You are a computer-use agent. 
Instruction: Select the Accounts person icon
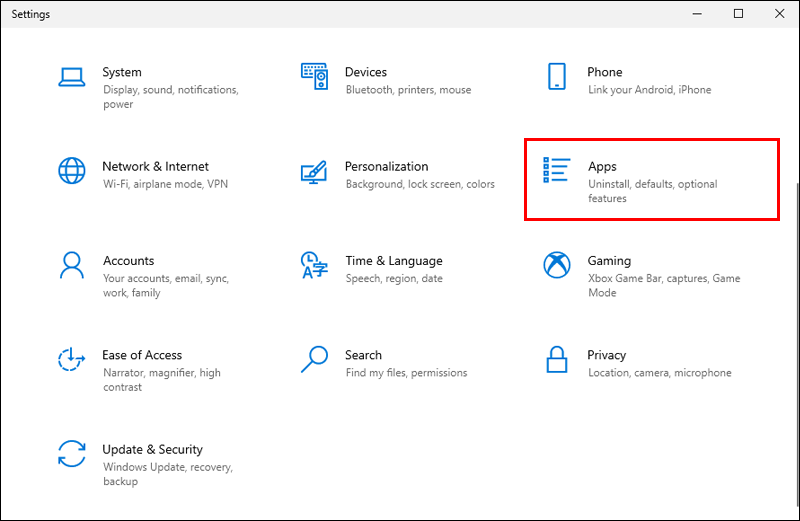coord(71,265)
